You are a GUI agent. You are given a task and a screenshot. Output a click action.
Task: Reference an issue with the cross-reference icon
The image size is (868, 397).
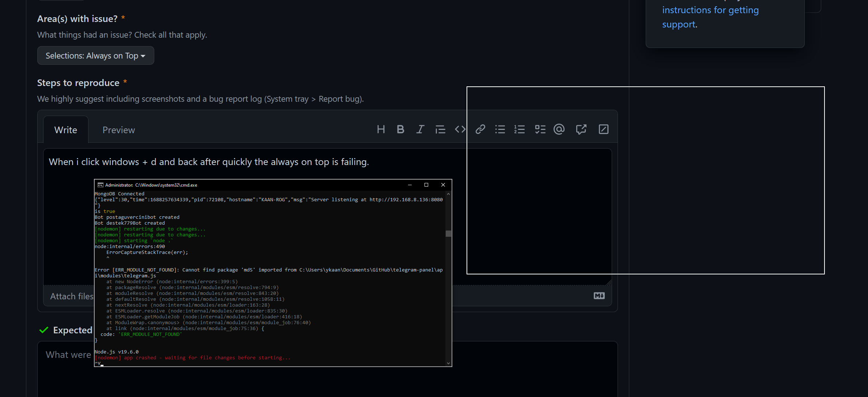581,129
